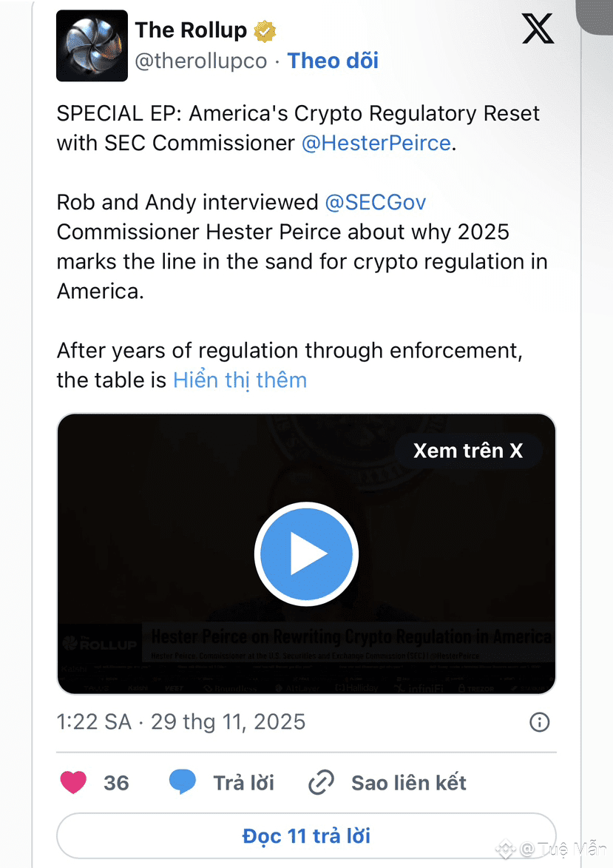Follow via the Theo dõi link

(x=333, y=61)
